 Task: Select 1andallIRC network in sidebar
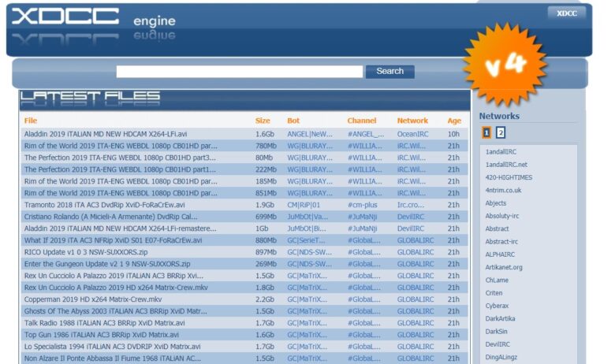pos(501,151)
